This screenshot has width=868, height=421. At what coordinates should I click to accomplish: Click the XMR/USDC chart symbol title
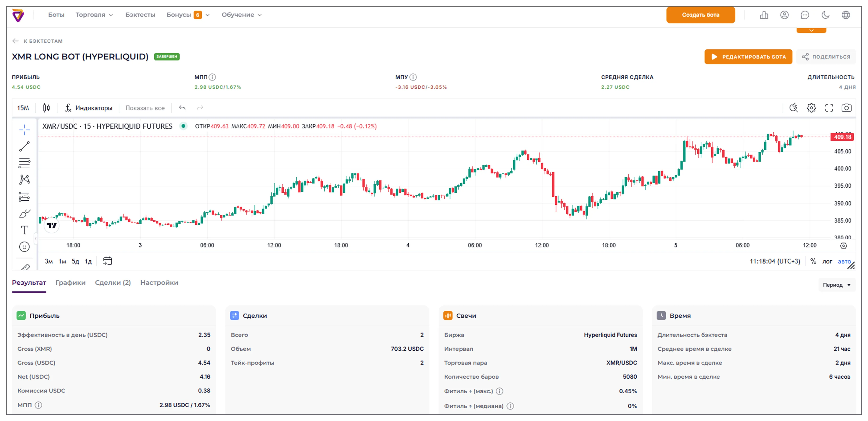coord(107,126)
